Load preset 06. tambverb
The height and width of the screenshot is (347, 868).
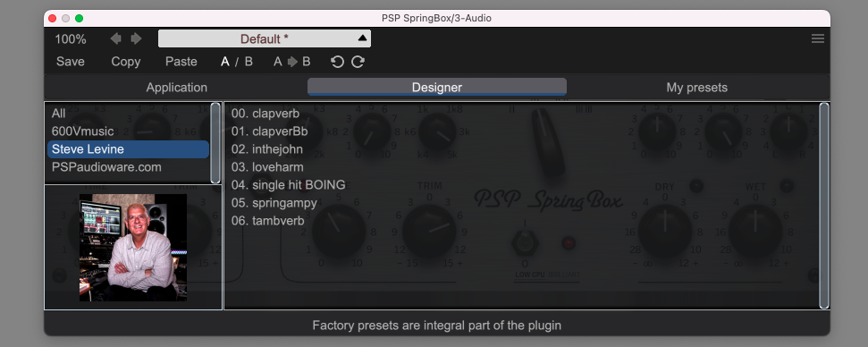(x=267, y=221)
